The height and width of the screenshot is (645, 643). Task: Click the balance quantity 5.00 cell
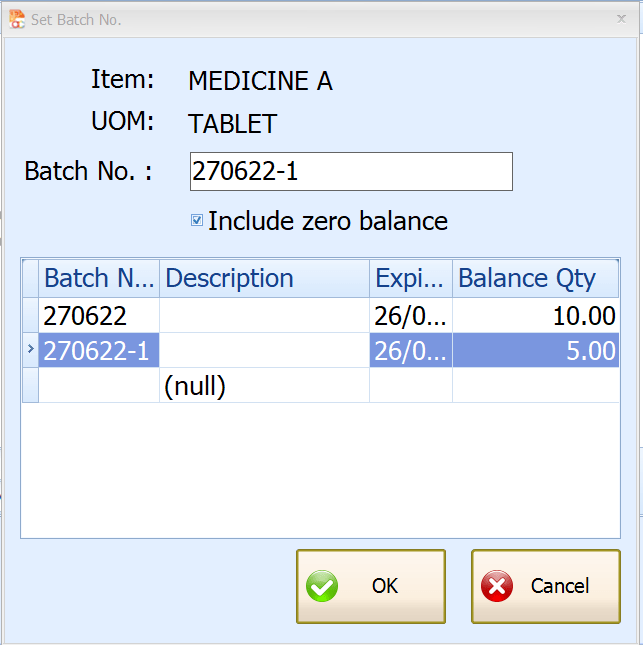(535, 351)
